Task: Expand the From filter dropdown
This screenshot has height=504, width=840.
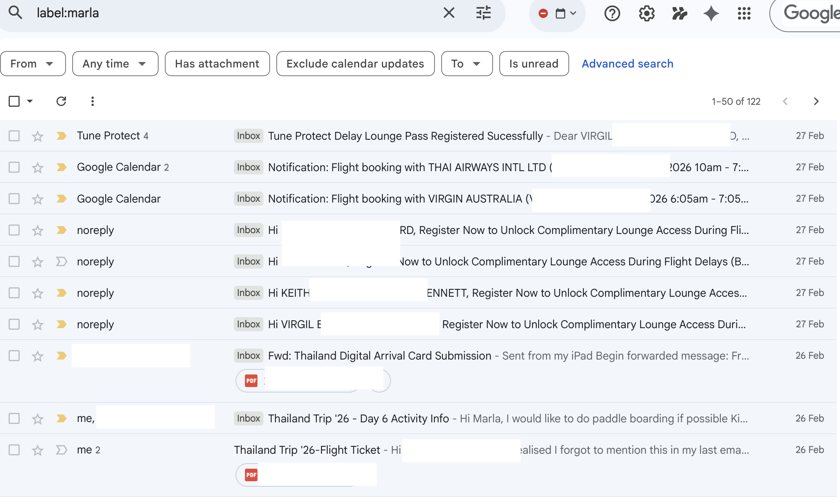Action: coord(33,64)
